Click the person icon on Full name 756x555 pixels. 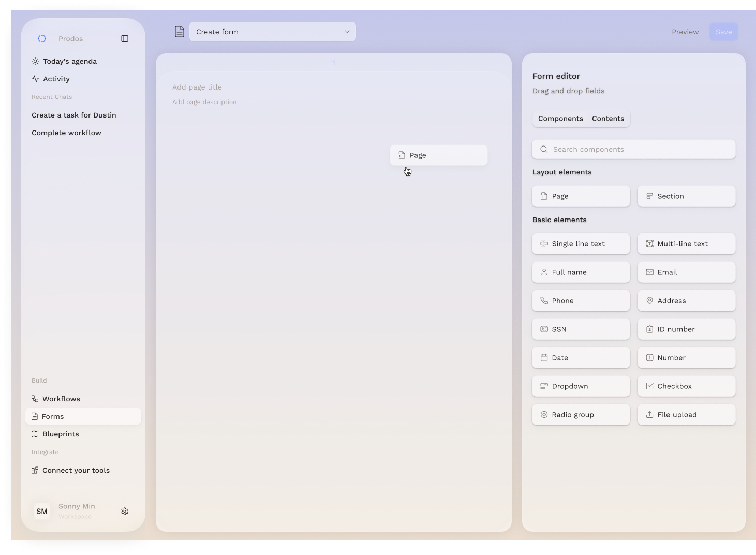tap(544, 272)
